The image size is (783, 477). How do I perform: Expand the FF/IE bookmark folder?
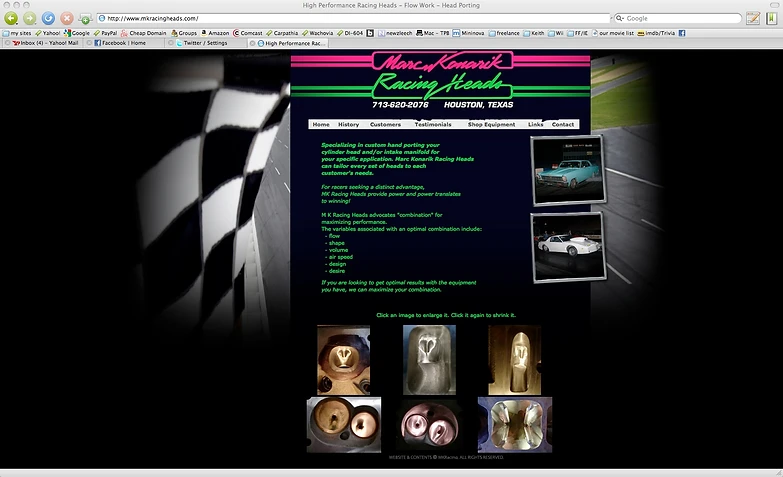577,33
